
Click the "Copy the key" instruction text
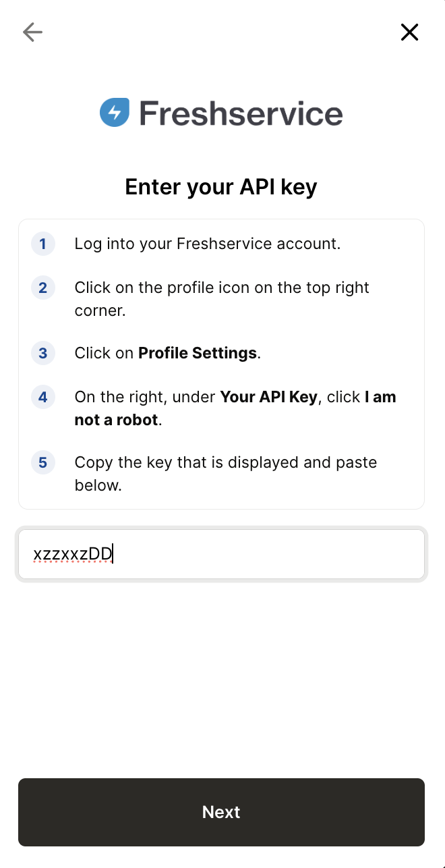[225, 473]
